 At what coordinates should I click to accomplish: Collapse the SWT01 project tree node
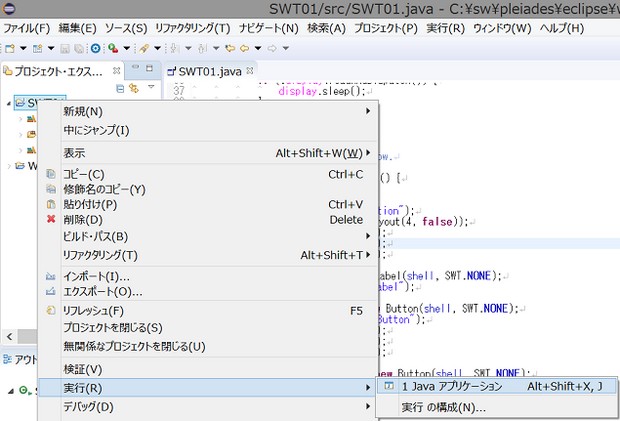(11, 103)
